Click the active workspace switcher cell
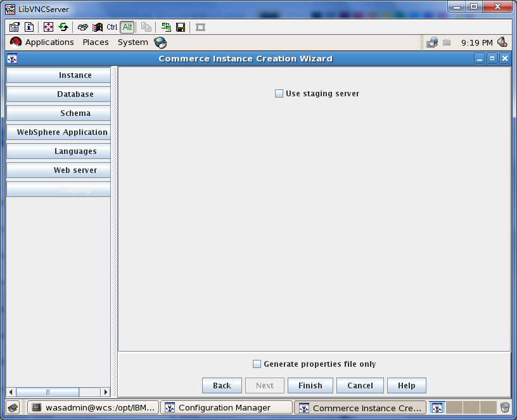 pos(437,408)
